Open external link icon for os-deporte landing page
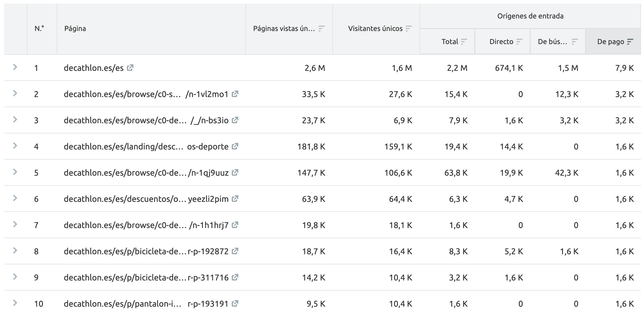This screenshot has width=644, height=315. coord(235,146)
